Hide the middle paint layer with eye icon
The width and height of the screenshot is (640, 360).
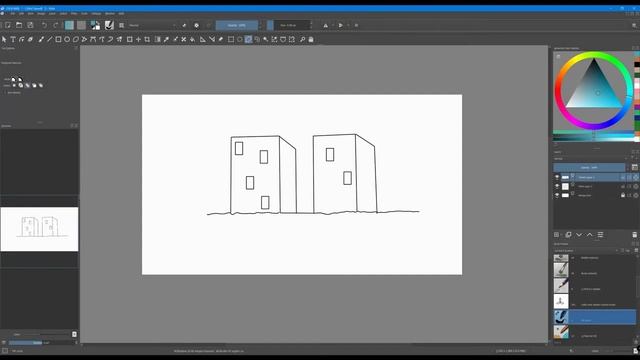(557, 186)
